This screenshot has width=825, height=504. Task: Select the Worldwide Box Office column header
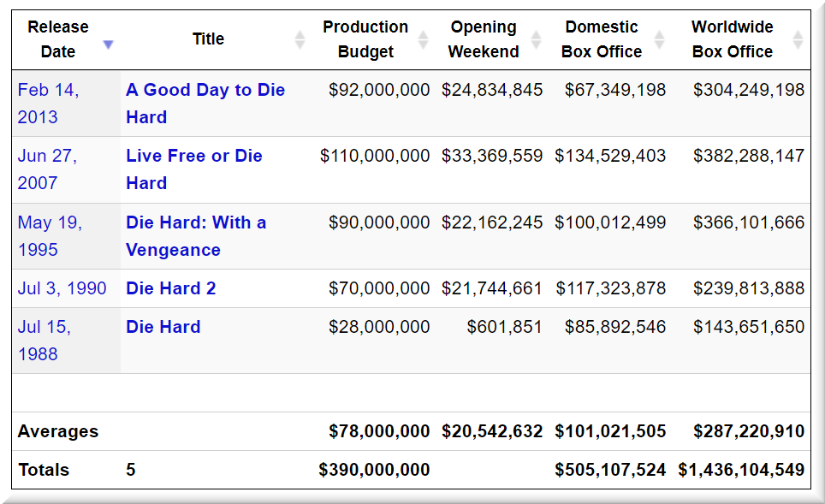pyautogui.click(x=732, y=39)
